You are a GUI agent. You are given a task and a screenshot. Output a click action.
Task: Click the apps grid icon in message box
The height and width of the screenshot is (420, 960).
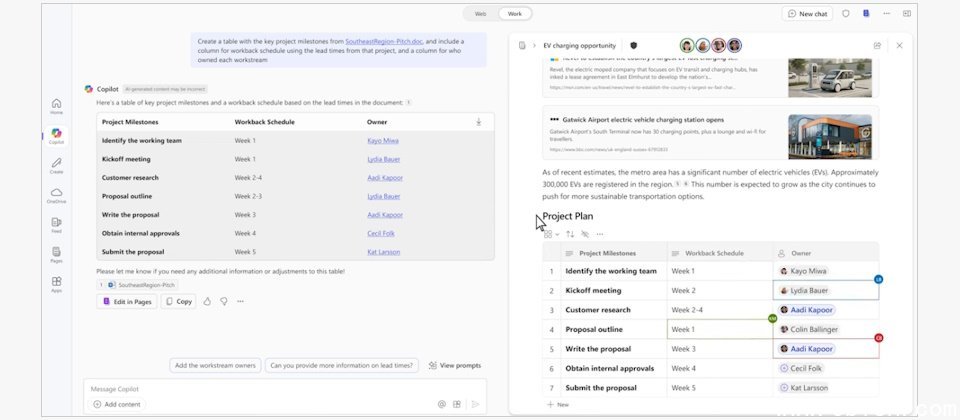(457, 404)
